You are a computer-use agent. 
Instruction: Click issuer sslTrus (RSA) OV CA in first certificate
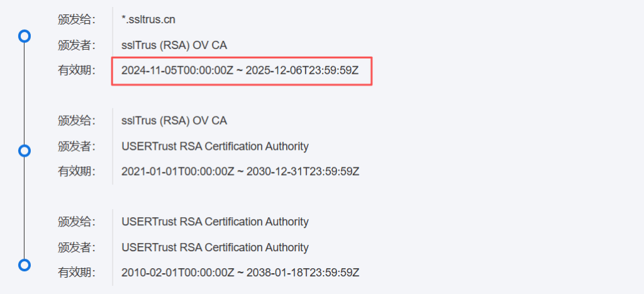(x=174, y=45)
